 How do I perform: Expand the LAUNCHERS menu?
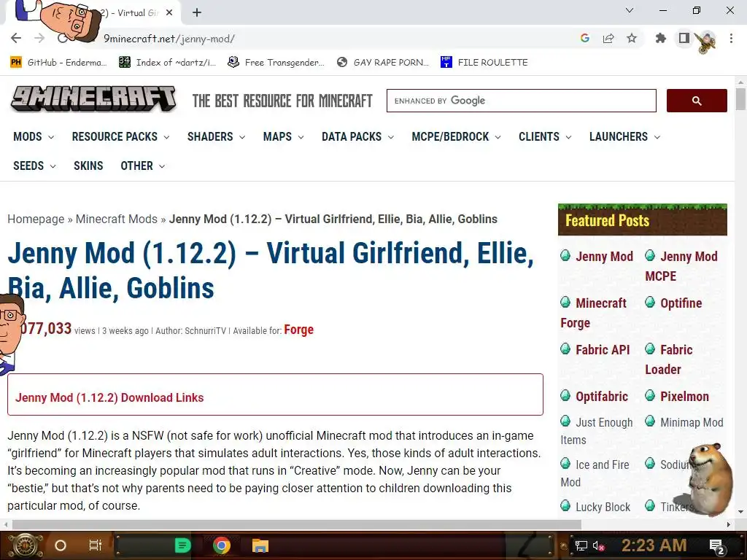(x=624, y=137)
